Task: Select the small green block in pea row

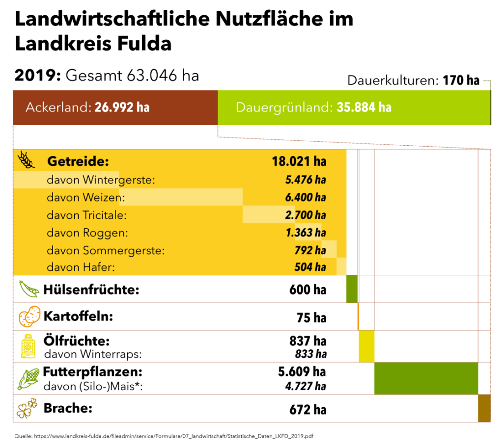Action: click(x=352, y=289)
